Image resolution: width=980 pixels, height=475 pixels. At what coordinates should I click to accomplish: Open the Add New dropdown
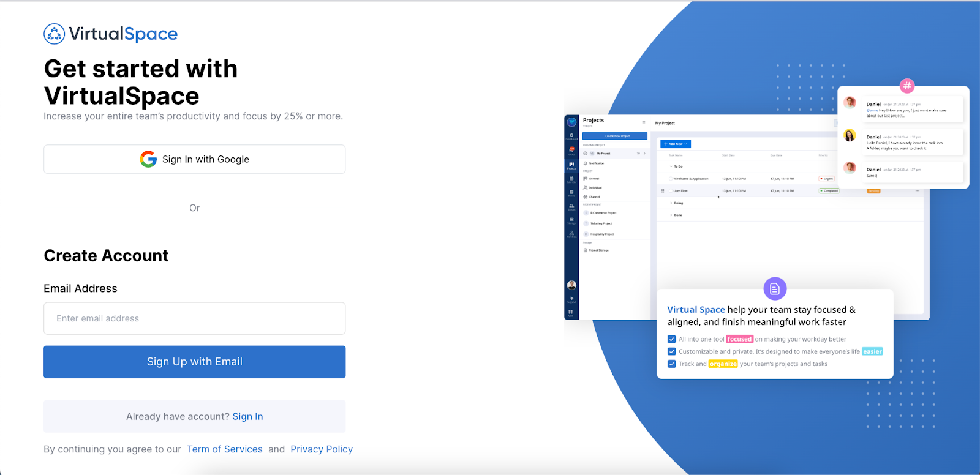pos(676,144)
